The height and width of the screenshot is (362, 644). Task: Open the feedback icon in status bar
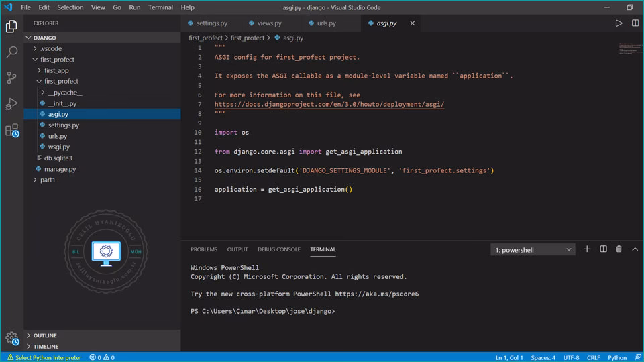(x=638, y=357)
